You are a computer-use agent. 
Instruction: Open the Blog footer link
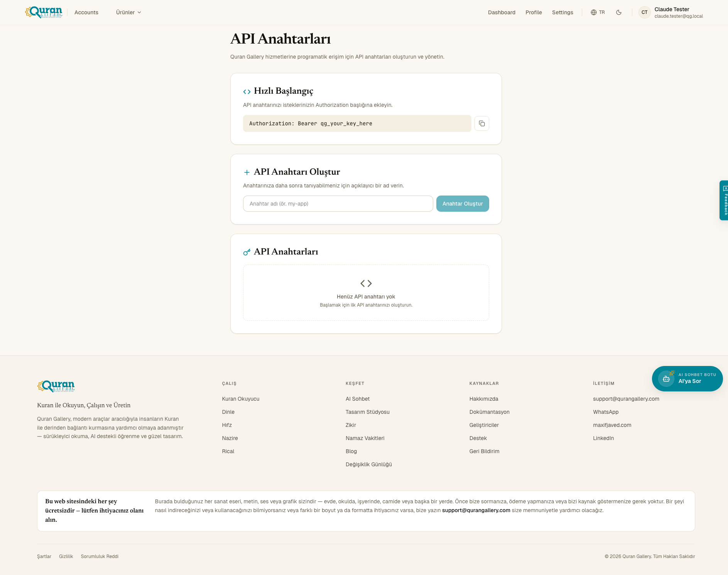(x=351, y=451)
